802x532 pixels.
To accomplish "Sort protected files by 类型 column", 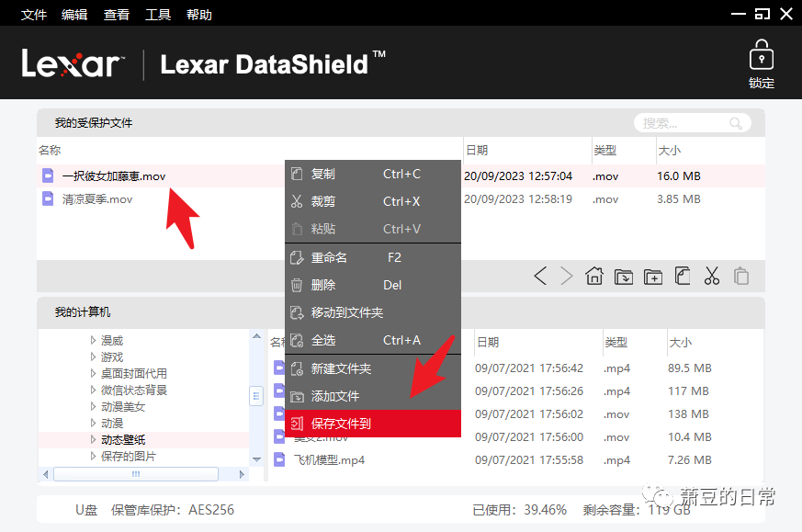I will pos(605,151).
